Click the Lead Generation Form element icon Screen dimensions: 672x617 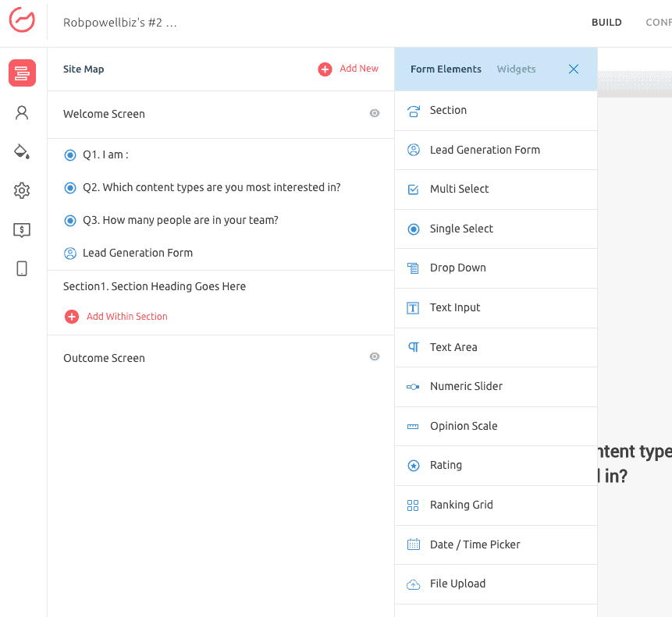point(413,150)
